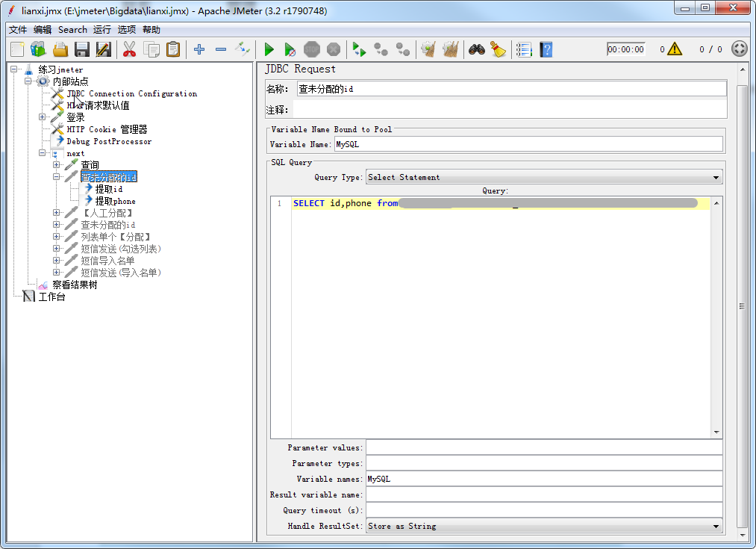
Task: Open the 运行 menu
Action: (x=102, y=30)
